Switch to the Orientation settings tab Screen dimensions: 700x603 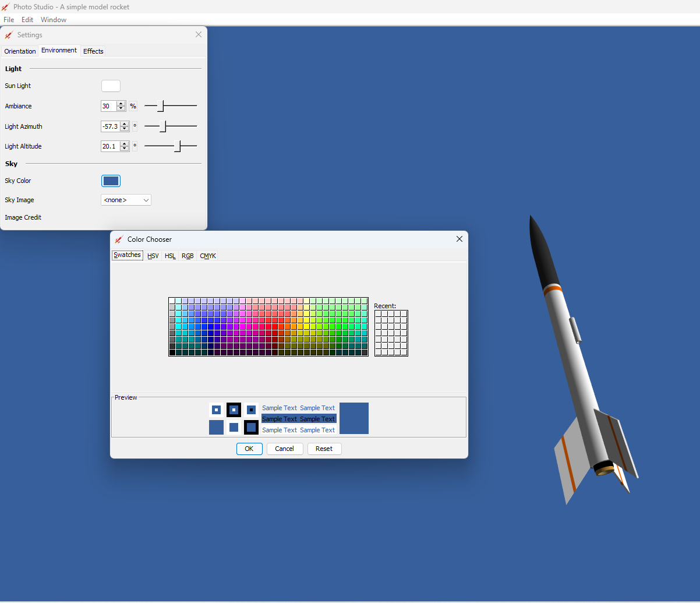coord(20,51)
